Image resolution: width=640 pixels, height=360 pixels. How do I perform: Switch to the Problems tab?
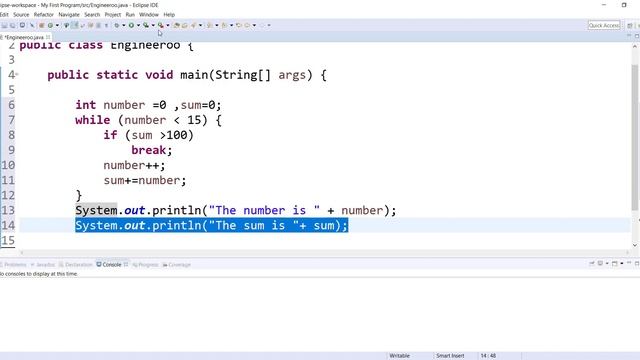[14, 264]
